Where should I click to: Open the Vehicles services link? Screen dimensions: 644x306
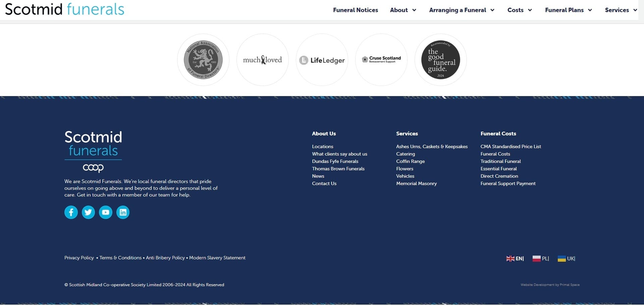click(x=405, y=176)
